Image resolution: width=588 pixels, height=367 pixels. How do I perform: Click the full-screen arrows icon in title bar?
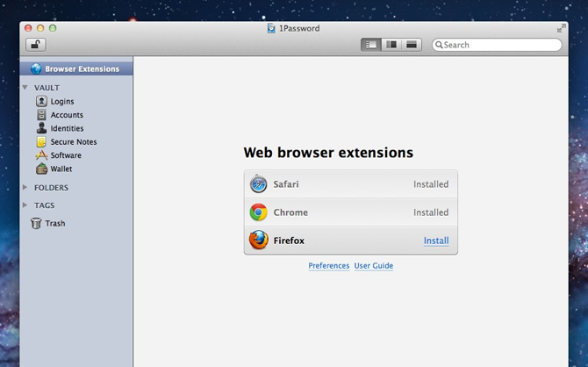pyautogui.click(x=561, y=28)
